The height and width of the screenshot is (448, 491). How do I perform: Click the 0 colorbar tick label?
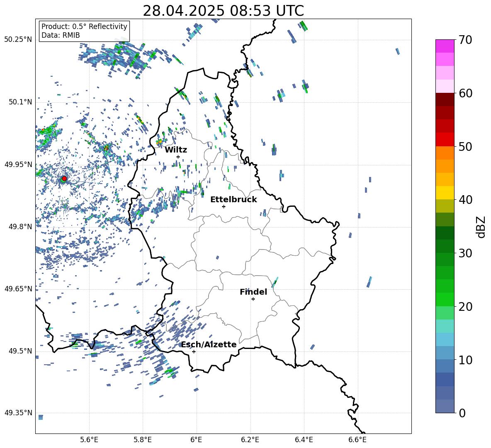(x=462, y=413)
